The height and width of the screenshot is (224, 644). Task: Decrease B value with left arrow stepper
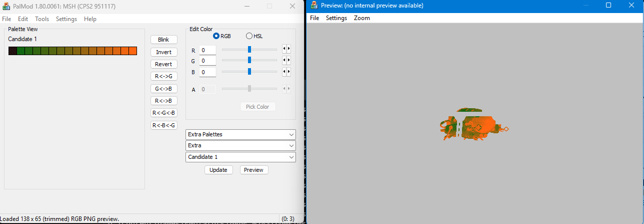[284, 72]
